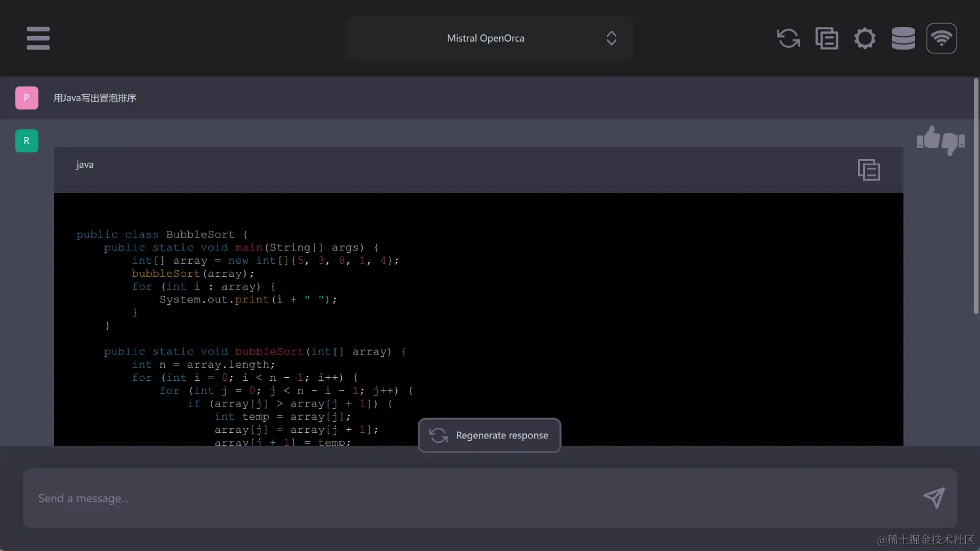The width and height of the screenshot is (980, 551).
Task: Copy the Java code block
Action: pos(869,170)
